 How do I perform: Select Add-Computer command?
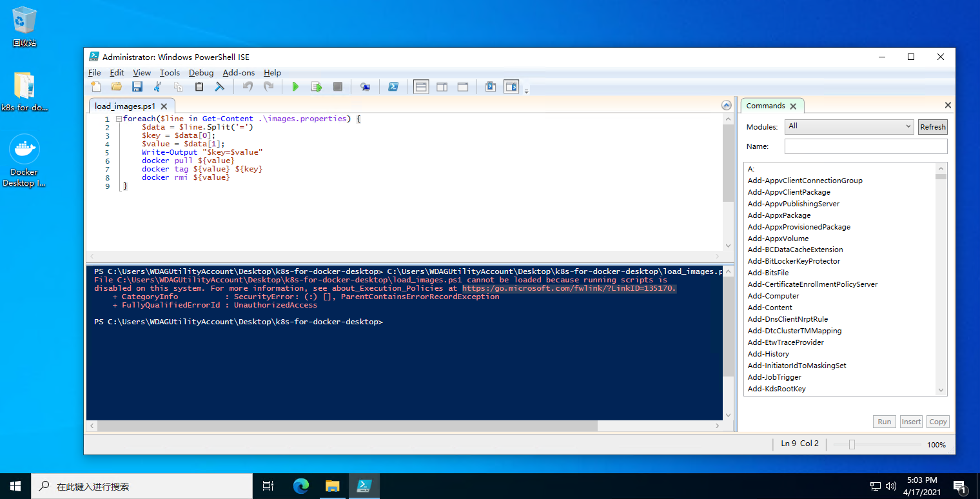point(774,296)
